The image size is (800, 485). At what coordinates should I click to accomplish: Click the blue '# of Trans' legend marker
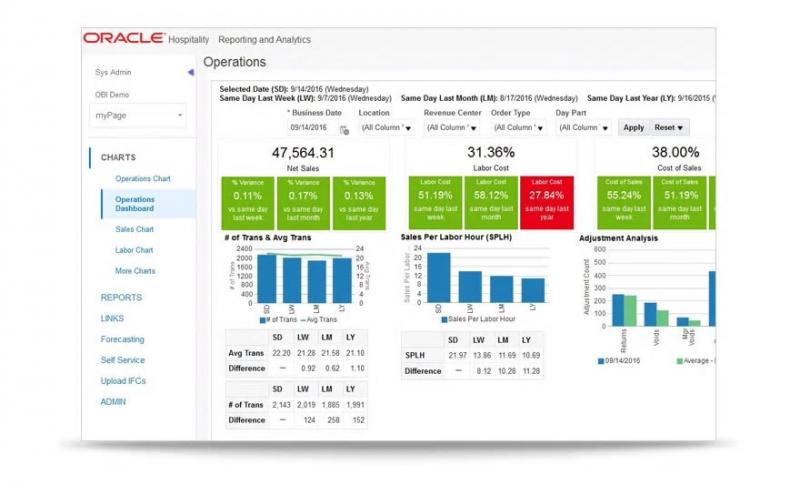coord(263,320)
